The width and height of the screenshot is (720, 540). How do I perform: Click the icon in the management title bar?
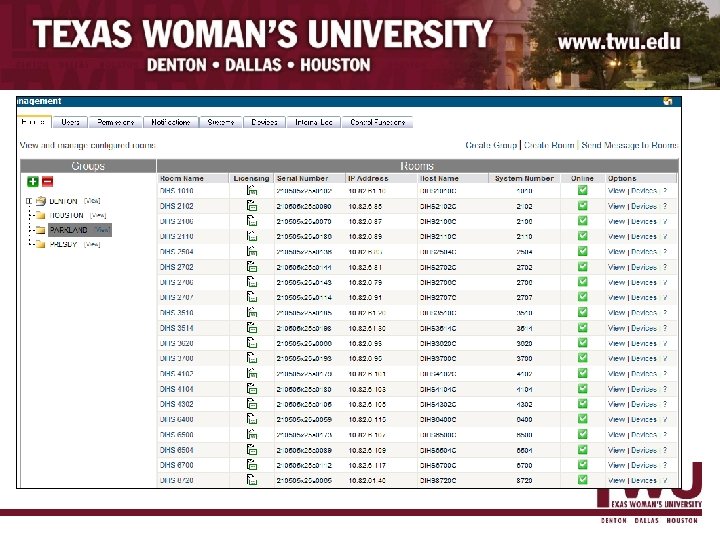click(x=668, y=101)
